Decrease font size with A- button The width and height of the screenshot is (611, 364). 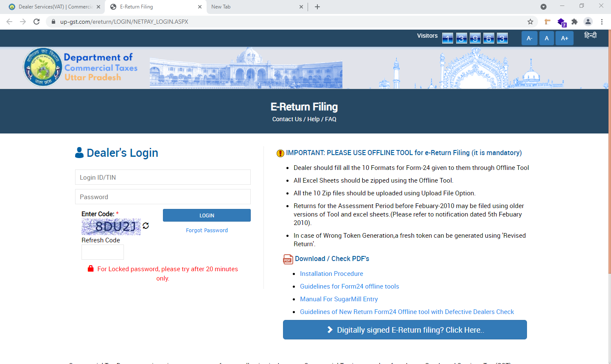click(529, 38)
